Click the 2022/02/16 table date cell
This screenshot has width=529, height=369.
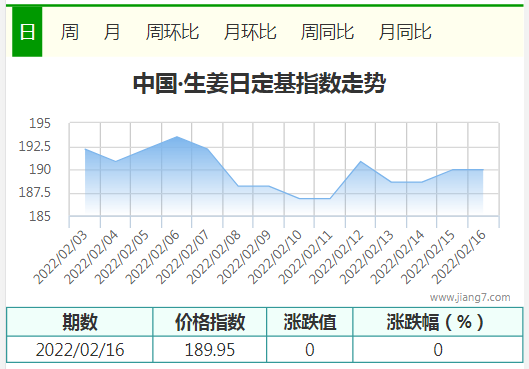point(80,350)
